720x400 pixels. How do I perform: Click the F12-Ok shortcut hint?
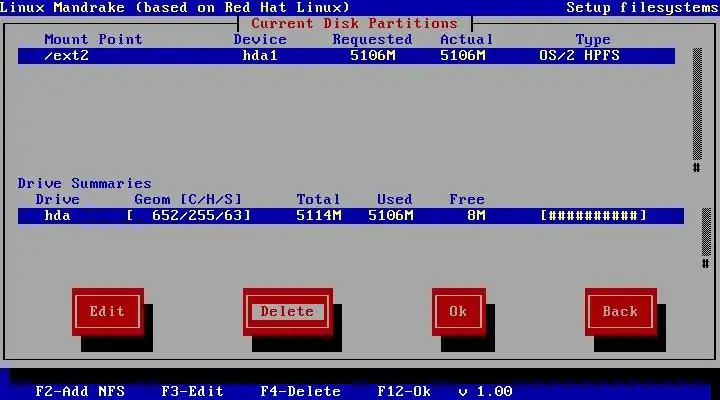tap(404, 391)
